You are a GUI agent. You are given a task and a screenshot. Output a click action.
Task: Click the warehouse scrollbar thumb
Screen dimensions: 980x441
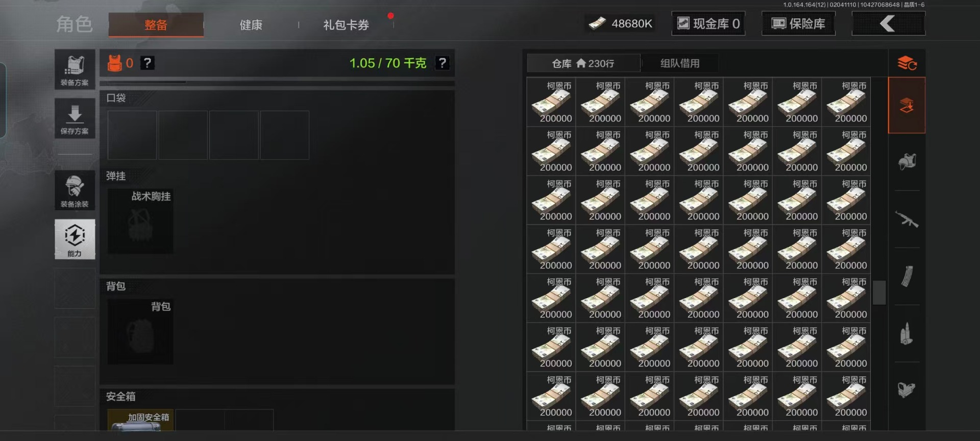pos(879,292)
